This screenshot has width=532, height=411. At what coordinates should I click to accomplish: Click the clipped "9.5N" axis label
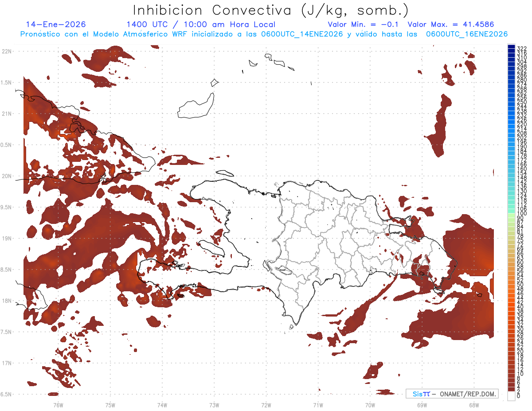coord(6,207)
